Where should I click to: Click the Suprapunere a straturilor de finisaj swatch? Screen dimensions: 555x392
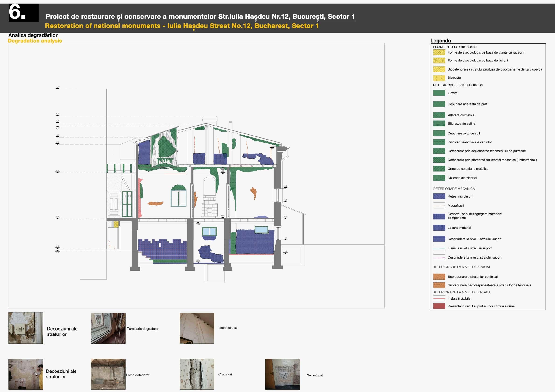[439, 276]
